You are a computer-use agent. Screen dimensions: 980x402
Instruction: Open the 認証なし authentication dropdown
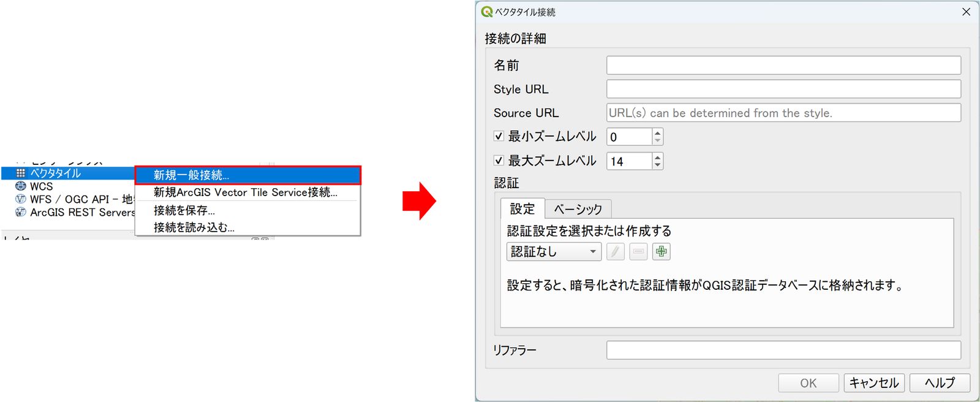(554, 252)
